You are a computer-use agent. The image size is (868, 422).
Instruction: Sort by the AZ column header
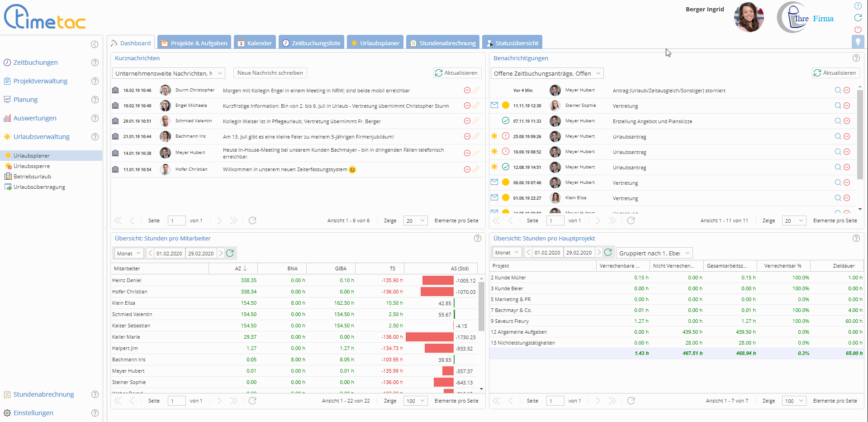238,269
